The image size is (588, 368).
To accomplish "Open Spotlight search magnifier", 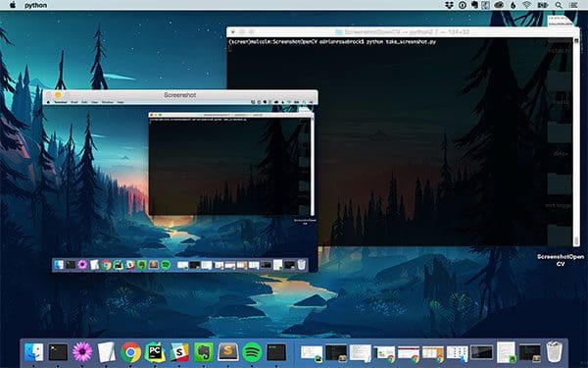I will [559, 5].
